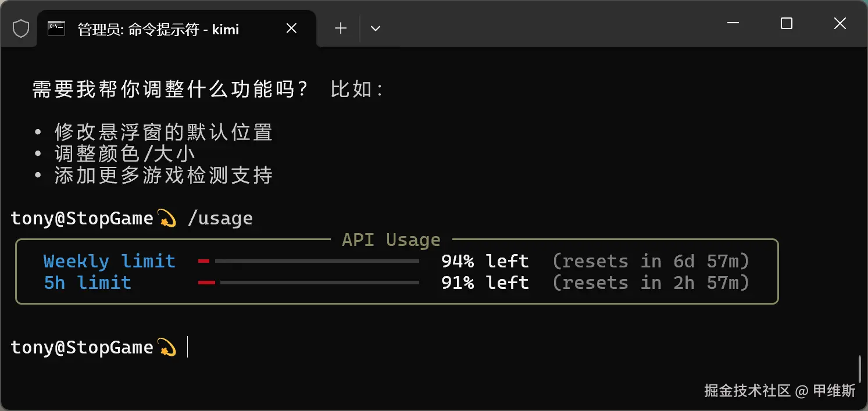Open a new terminal tab with plus button
The height and width of the screenshot is (411, 868).
341,28
